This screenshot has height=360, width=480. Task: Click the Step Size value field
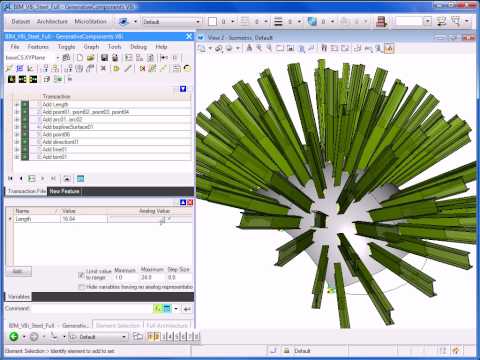click(178, 277)
